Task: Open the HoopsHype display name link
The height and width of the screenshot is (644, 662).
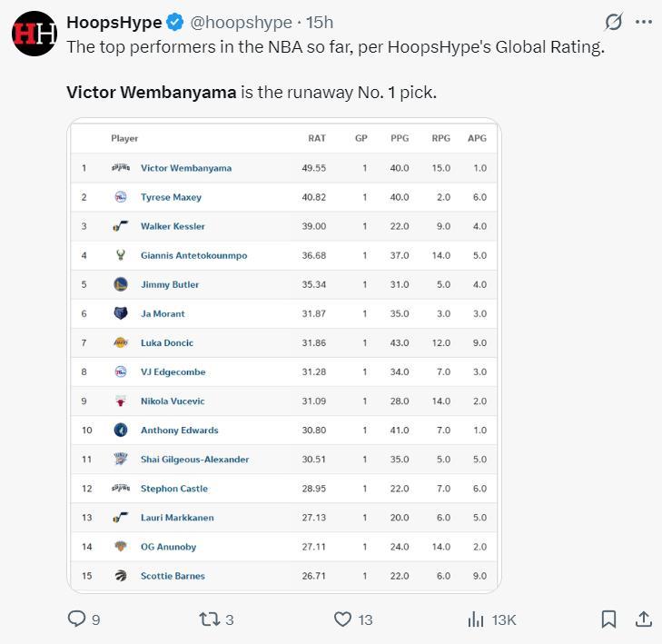Action: (x=114, y=22)
